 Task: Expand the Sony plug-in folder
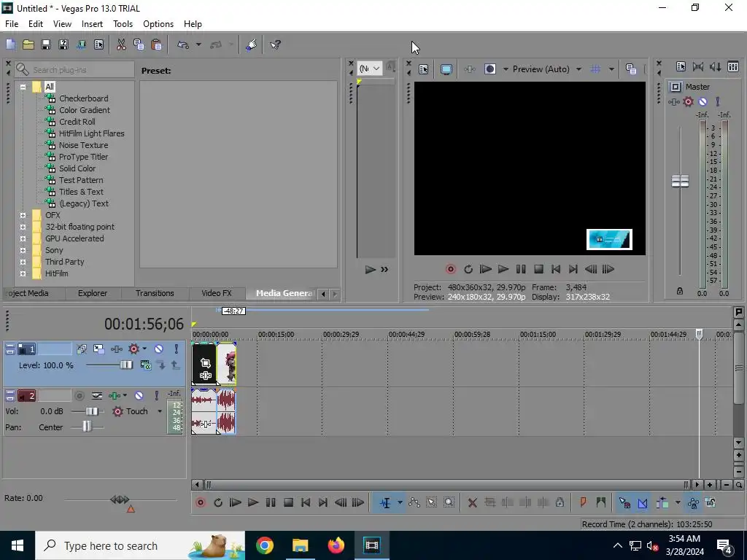coord(23,251)
